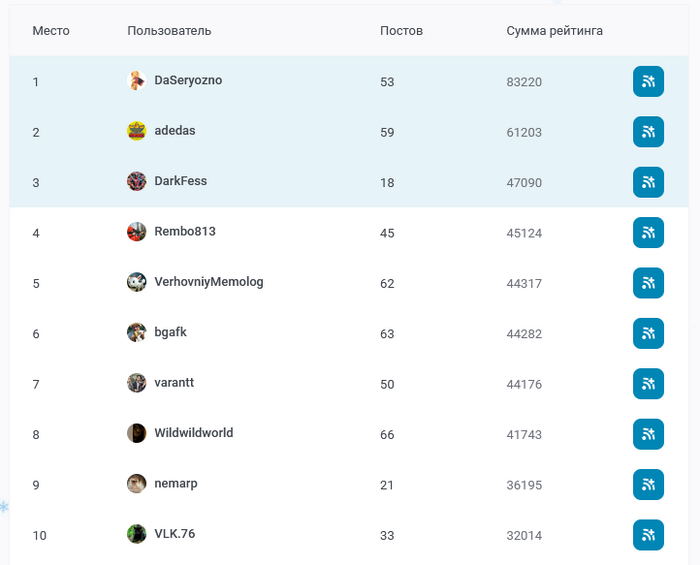Subscribe to VerhovniyMemolog with the follow icon

pyautogui.click(x=648, y=283)
